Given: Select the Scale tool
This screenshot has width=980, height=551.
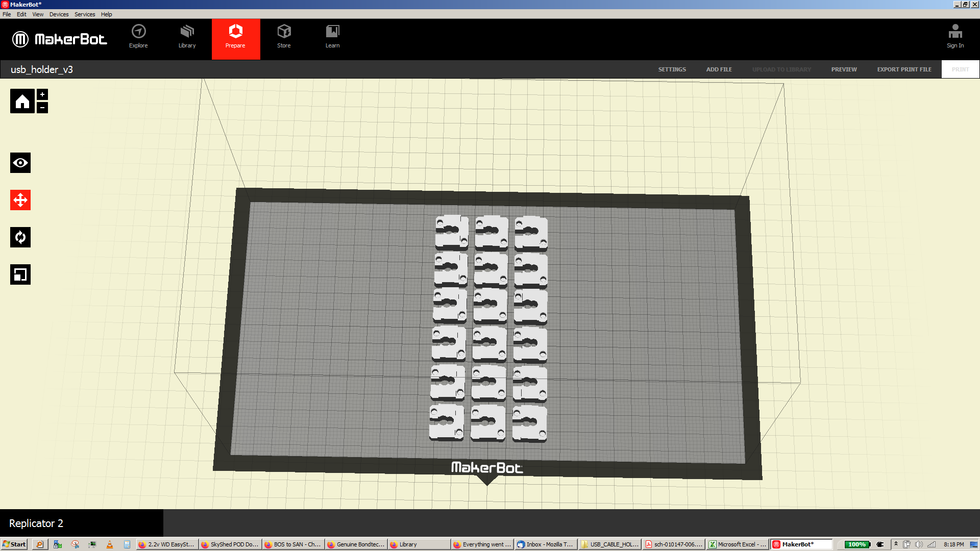Looking at the screenshot, I should click(x=20, y=274).
